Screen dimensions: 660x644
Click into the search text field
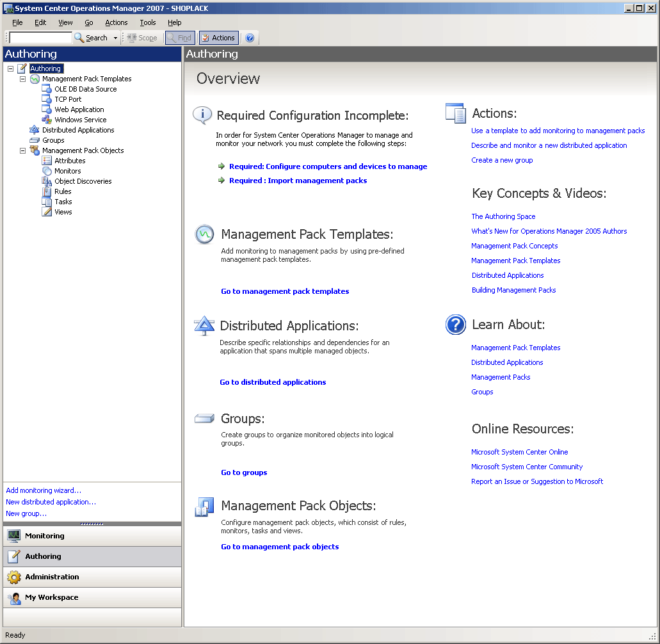tap(40, 38)
